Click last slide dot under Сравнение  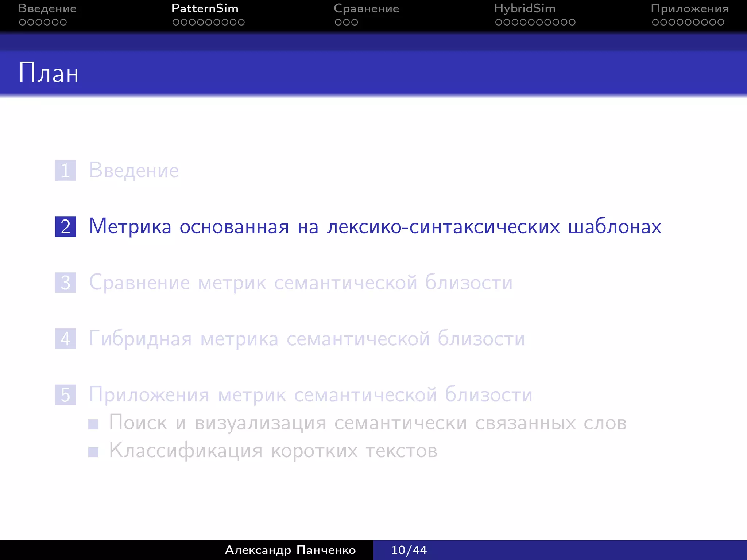354,22
